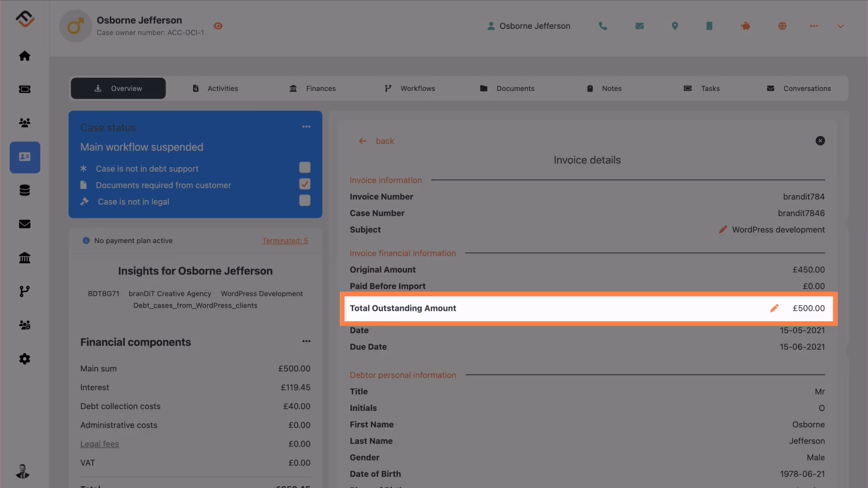Click the piggy bank icon
The image size is (868, 488).
(745, 26)
